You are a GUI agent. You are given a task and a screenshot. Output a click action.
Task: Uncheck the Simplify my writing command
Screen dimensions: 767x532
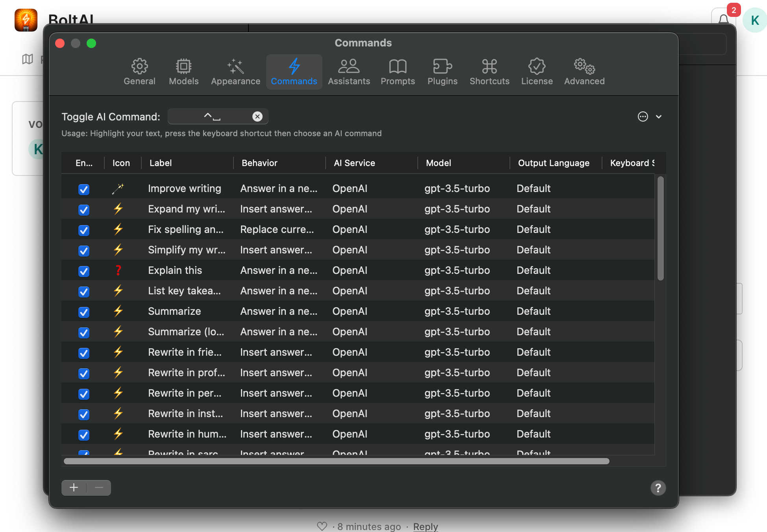[x=84, y=251]
